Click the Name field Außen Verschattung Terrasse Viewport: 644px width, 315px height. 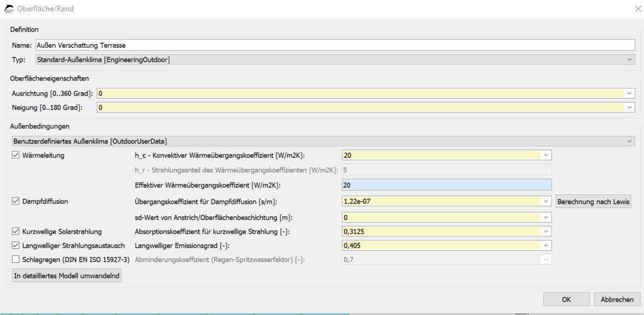point(335,45)
